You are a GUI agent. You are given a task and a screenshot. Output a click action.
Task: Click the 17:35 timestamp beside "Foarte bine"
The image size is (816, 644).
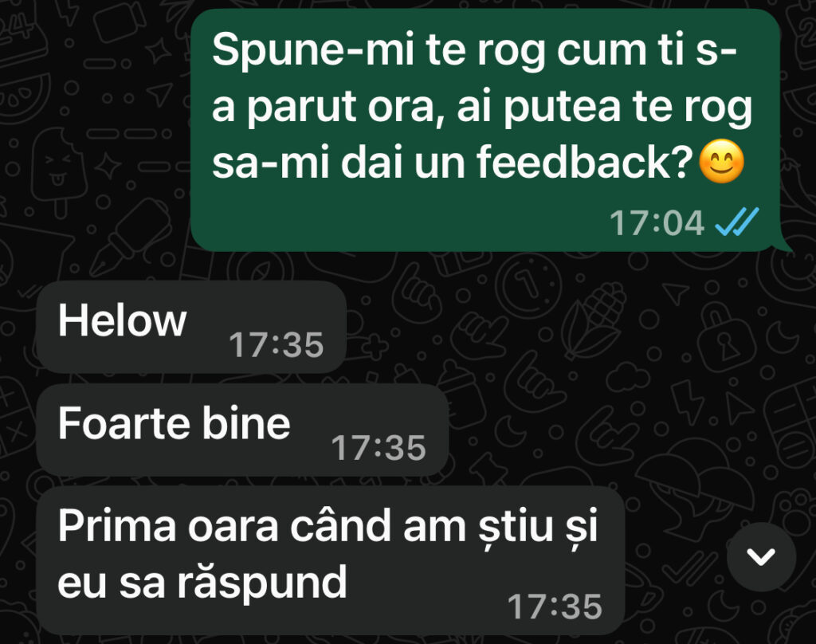(379, 448)
